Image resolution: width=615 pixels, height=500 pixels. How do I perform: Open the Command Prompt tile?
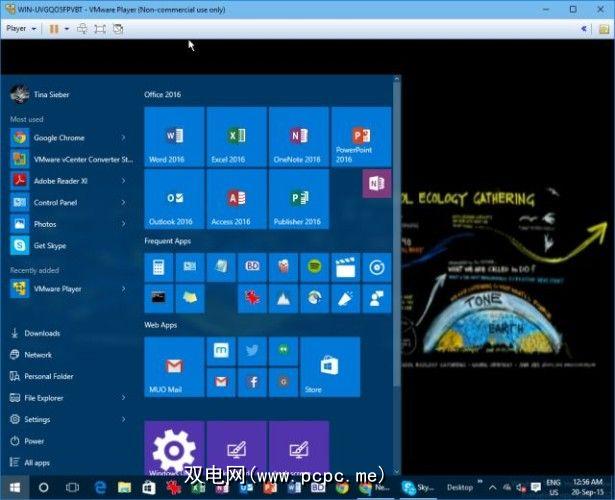158,299
